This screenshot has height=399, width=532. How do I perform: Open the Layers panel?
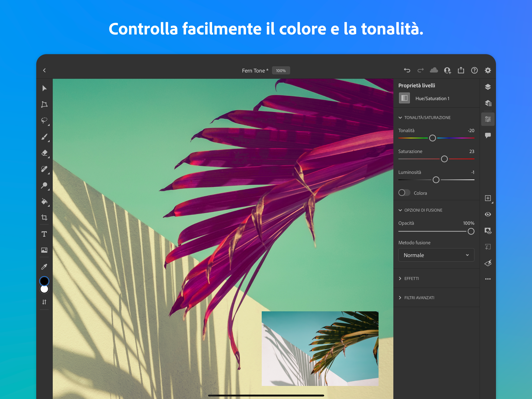(488, 87)
